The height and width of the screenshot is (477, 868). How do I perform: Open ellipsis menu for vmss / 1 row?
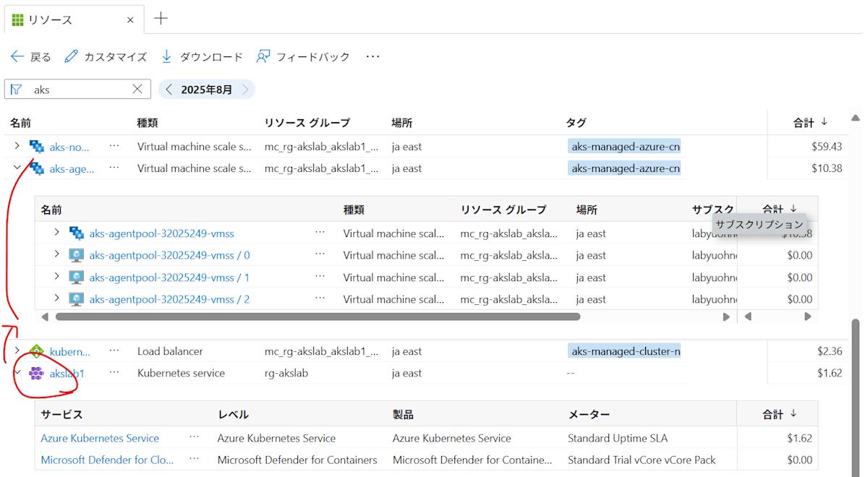320,277
